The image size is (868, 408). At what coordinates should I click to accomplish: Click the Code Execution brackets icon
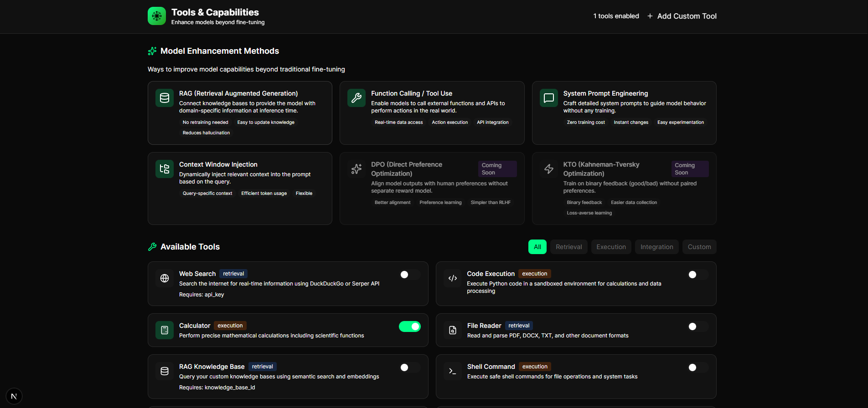[453, 278]
